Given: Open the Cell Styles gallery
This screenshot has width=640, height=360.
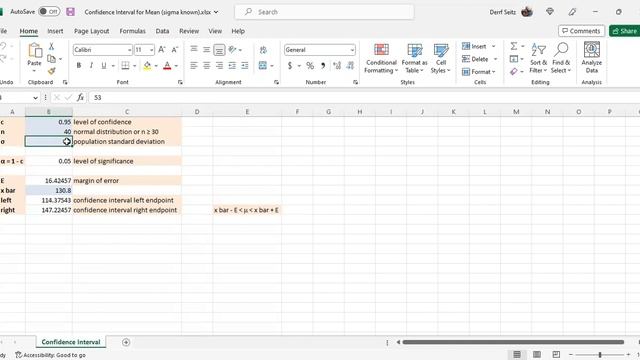Looking at the screenshot, I should [x=440, y=58].
